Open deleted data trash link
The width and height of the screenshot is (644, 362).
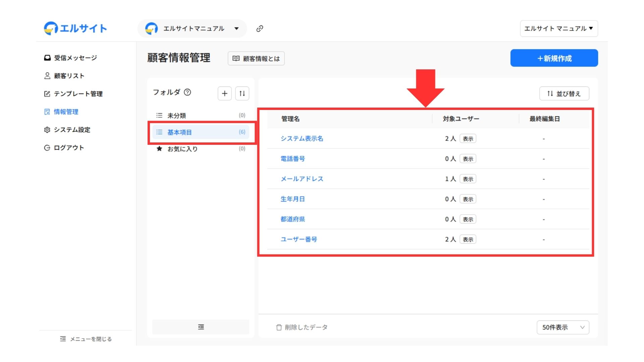coord(302,327)
